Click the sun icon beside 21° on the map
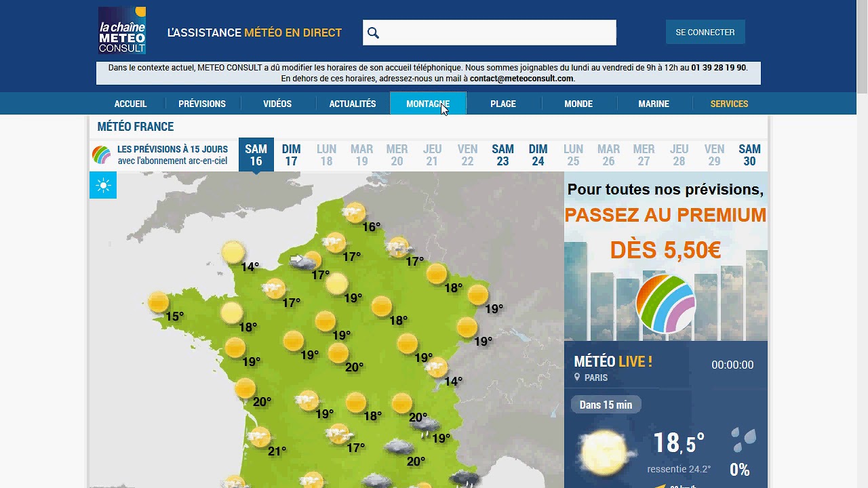868x488 pixels. [259, 437]
